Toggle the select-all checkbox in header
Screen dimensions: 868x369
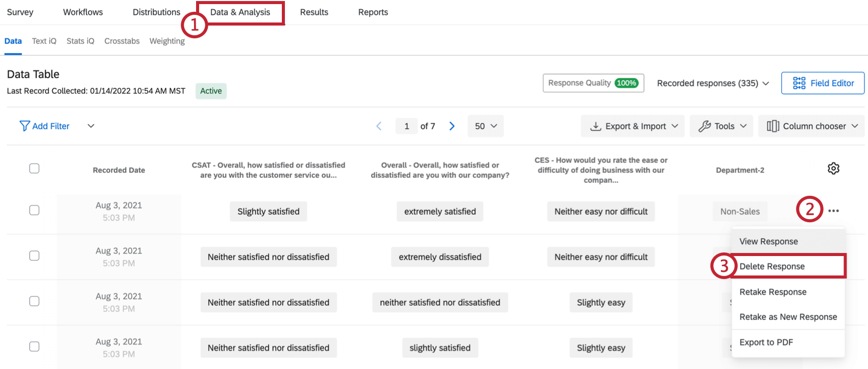click(34, 169)
